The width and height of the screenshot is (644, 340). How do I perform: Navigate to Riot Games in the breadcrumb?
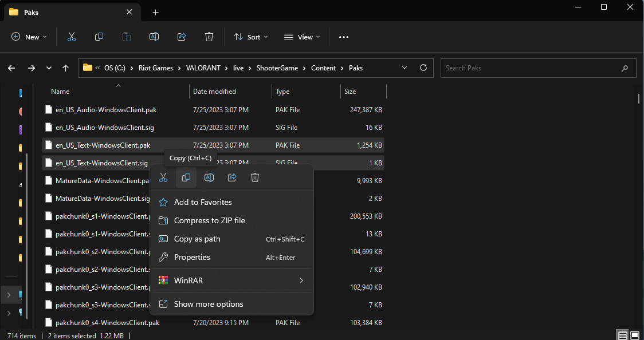(156, 68)
